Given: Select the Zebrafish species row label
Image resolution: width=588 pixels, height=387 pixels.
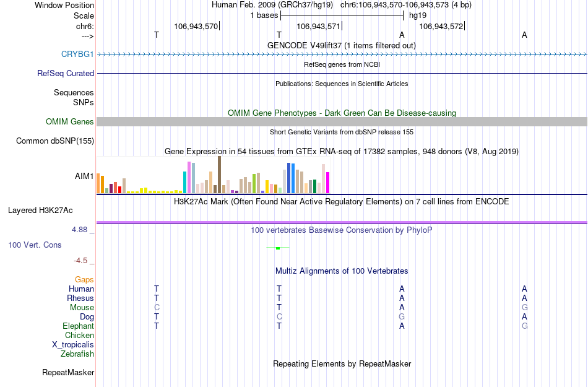Looking at the screenshot, I should 77,354.
